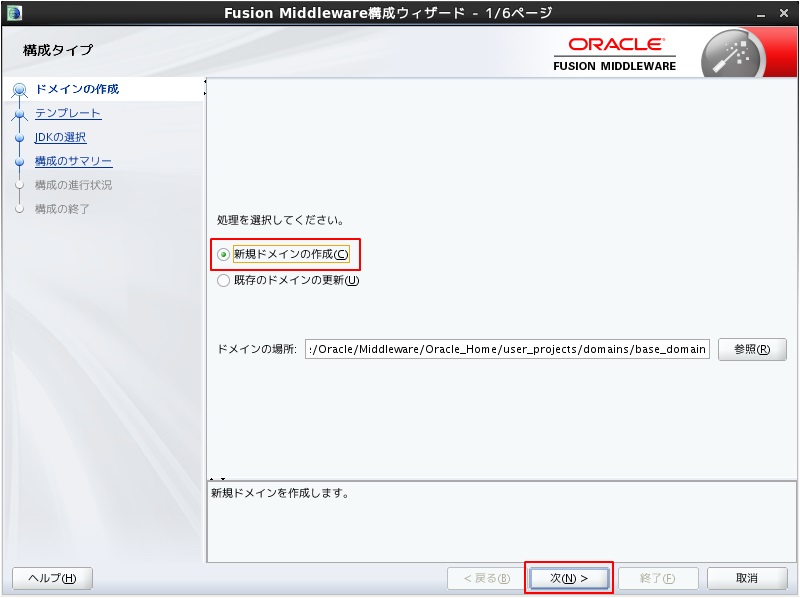Focus the ドメインの場所 path input field
Viewport: 800px width, 598px height.
(x=507, y=349)
